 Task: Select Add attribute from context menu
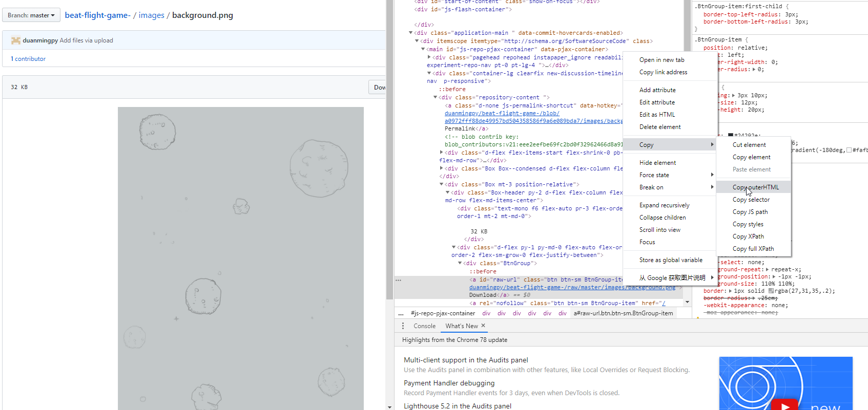pos(670,90)
